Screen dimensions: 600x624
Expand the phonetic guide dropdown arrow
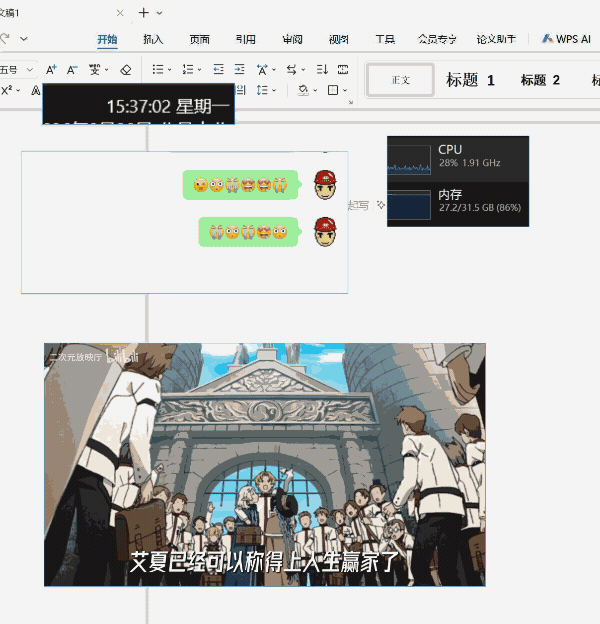[x=107, y=70]
